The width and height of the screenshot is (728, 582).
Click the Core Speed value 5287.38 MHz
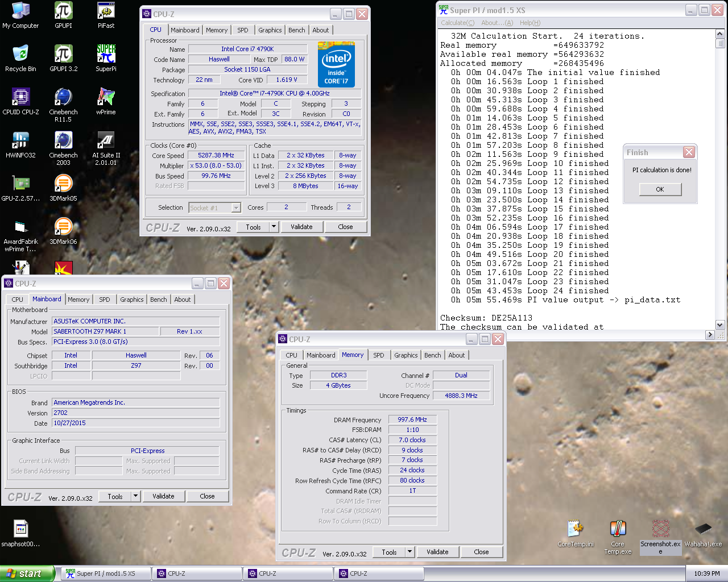tap(216, 155)
